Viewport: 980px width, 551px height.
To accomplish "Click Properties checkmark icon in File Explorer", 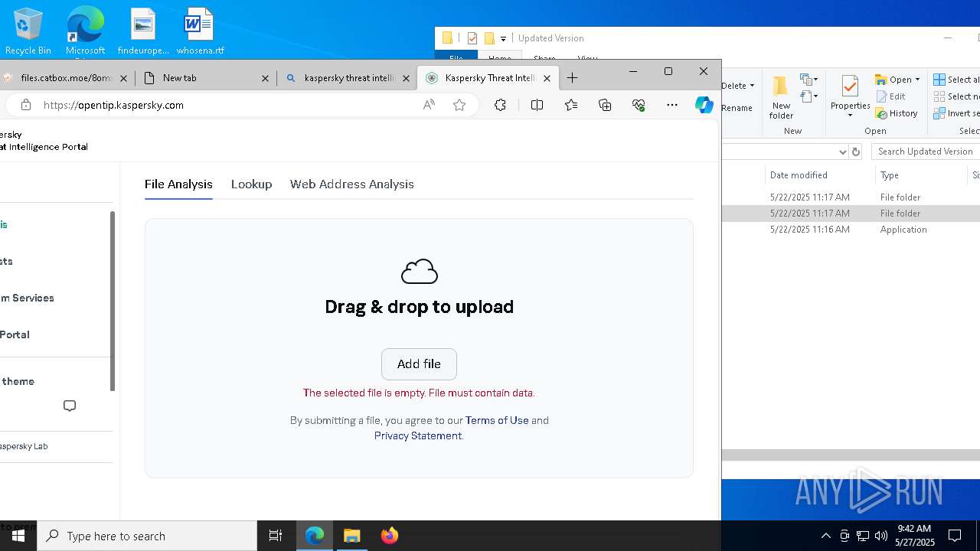I will 850,86.
